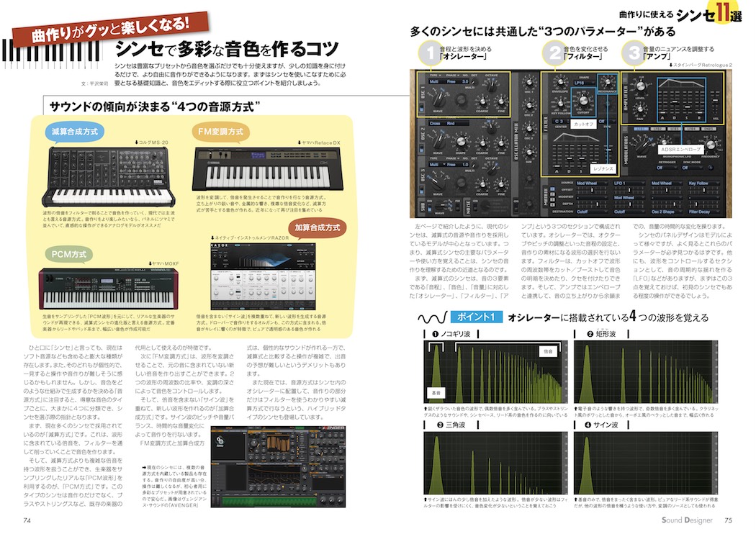756x534 pixels.
Task: Click the Yamaha Reface DX keyboard photo
Action: point(267,168)
